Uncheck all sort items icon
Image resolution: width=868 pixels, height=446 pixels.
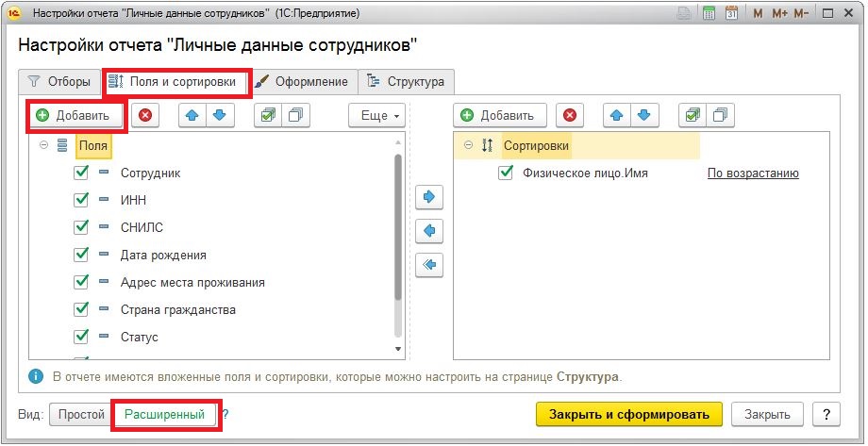(x=720, y=115)
